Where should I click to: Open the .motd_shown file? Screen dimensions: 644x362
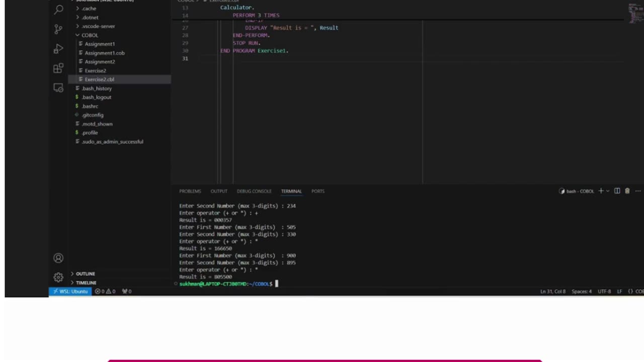[x=97, y=124]
